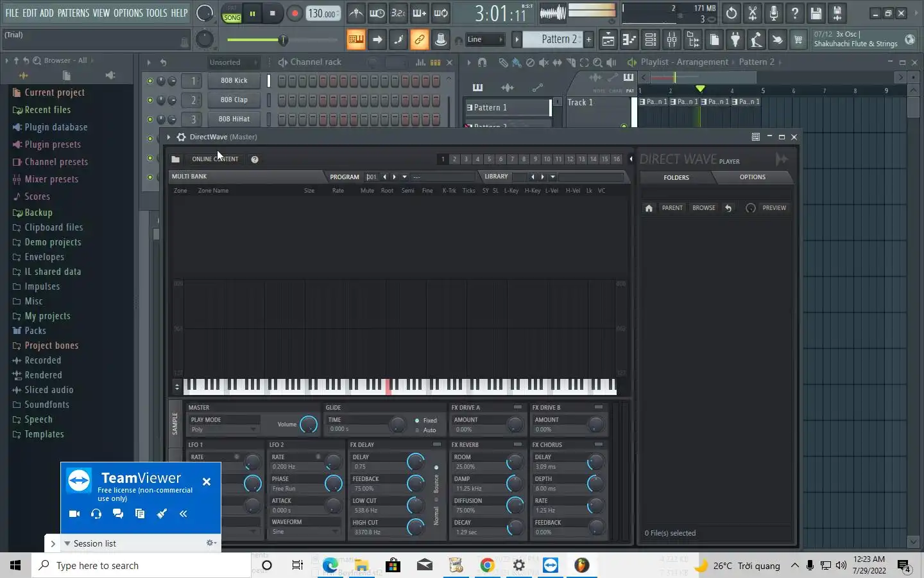Open the Line snap dropdown

485,40
